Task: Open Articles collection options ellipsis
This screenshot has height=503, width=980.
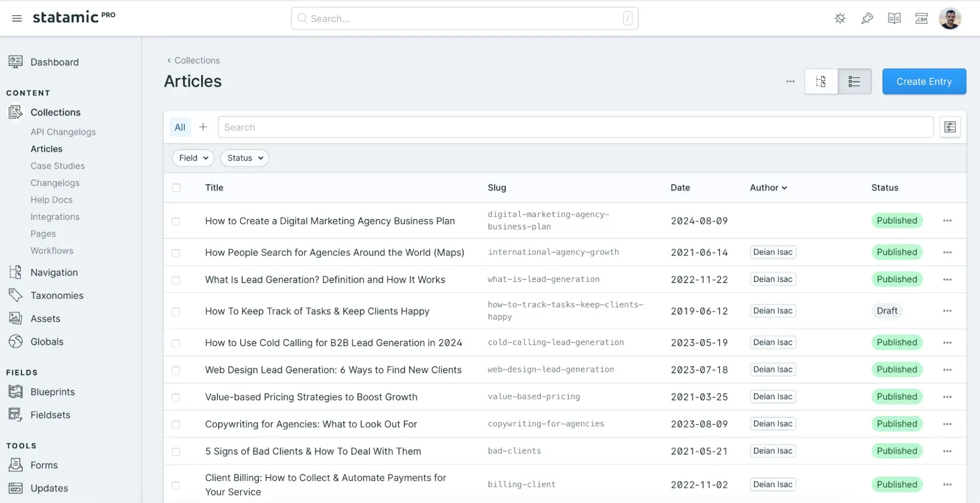Action: [790, 81]
